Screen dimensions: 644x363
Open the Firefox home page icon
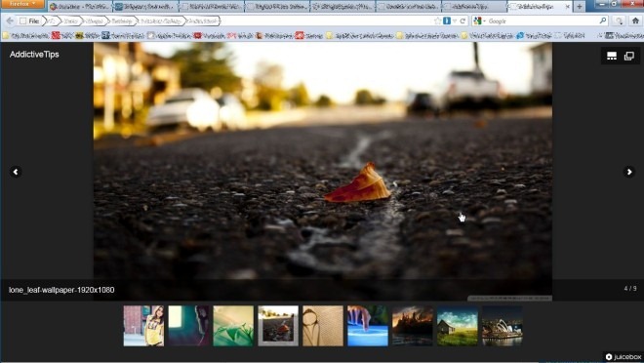tap(636, 20)
